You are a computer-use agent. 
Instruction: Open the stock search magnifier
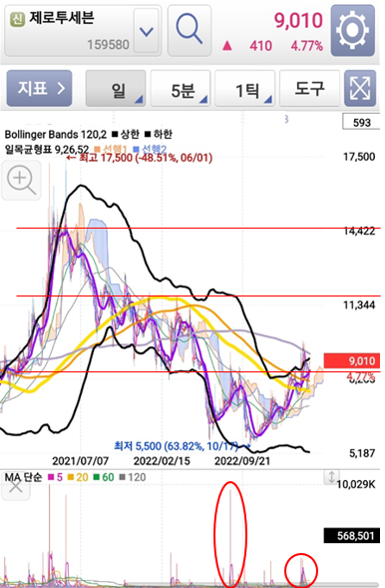[190, 30]
